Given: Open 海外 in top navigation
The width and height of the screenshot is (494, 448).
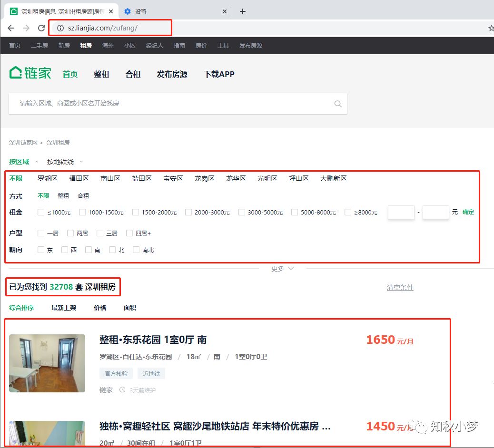Looking at the screenshot, I should tap(108, 46).
